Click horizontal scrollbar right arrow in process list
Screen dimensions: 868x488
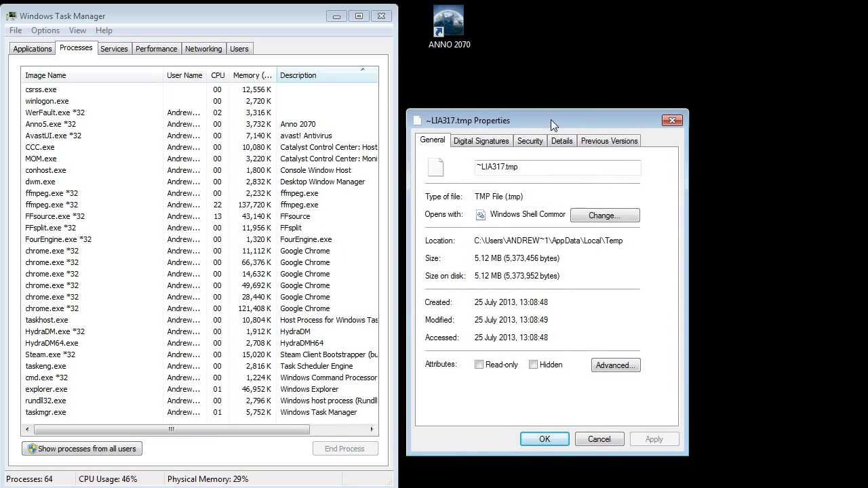click(372, 429)
